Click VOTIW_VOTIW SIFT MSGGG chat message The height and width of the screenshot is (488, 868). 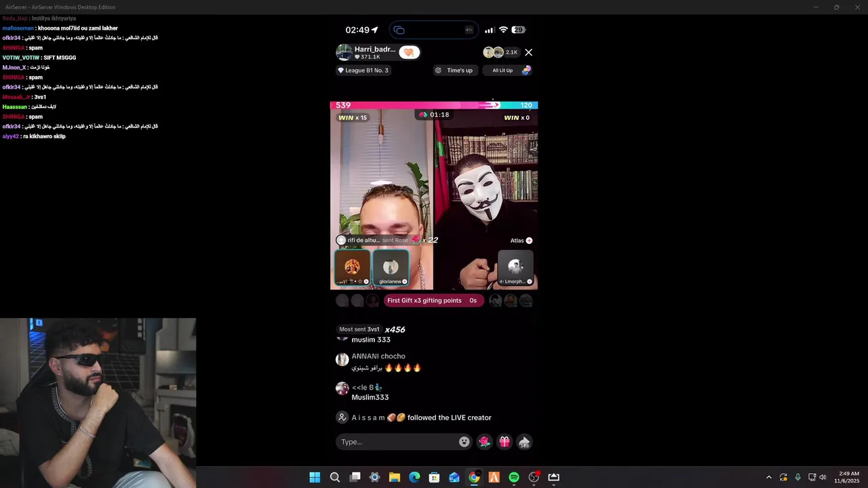point(39,58)
